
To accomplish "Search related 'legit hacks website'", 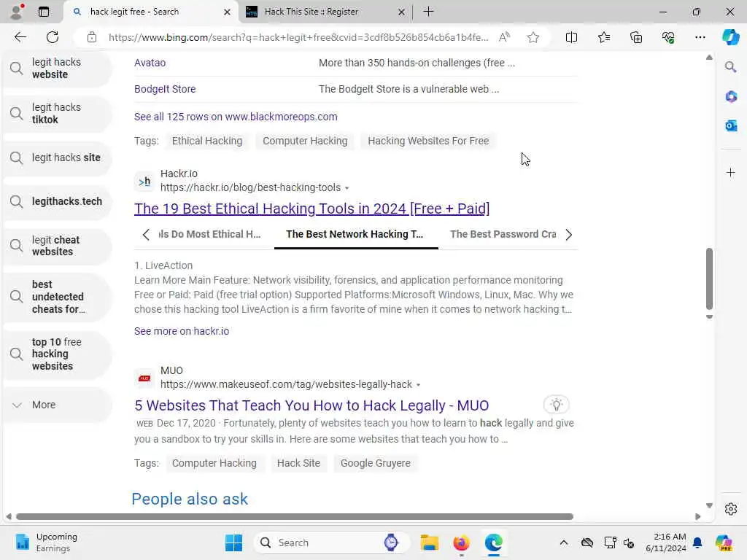I will point(57,69).
